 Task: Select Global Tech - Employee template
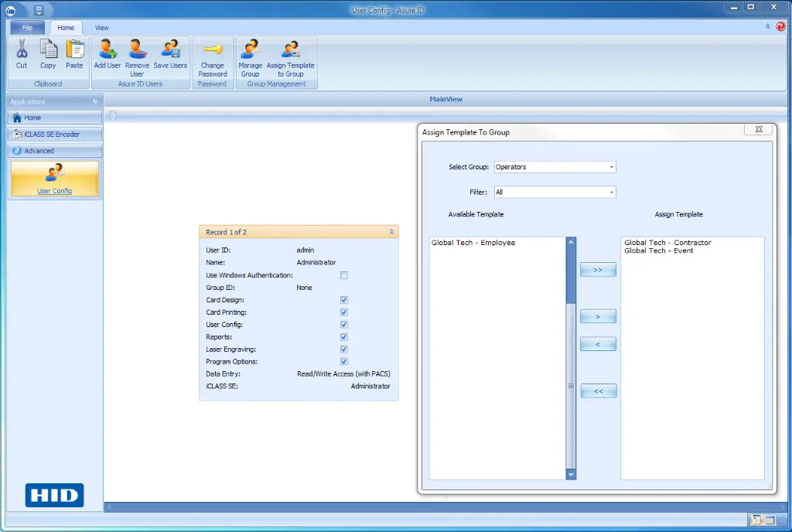tap(473, 243)
